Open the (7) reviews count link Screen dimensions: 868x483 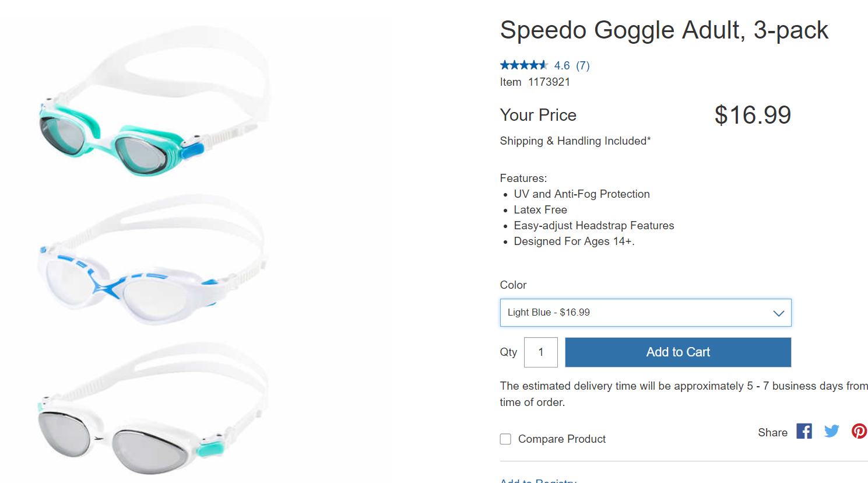583,65
